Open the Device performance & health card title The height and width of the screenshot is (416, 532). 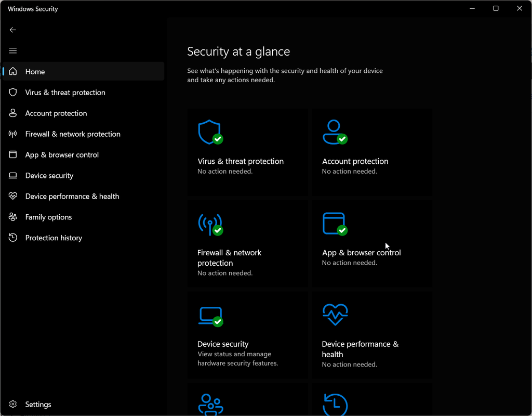click(360, 349)
